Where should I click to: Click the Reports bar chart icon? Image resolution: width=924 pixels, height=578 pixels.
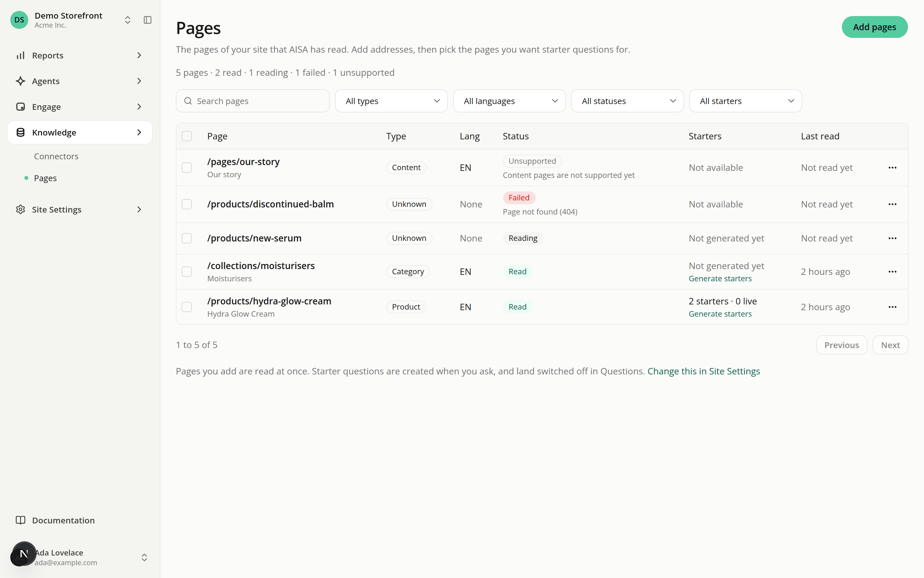[x=21, y=56]
